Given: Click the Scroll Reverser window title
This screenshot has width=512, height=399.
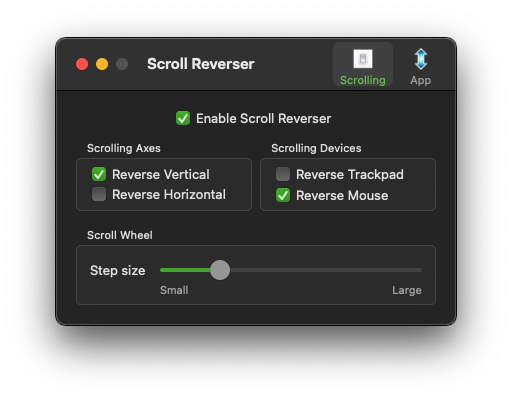Looking at the screenshot, I should click(201, 64).
